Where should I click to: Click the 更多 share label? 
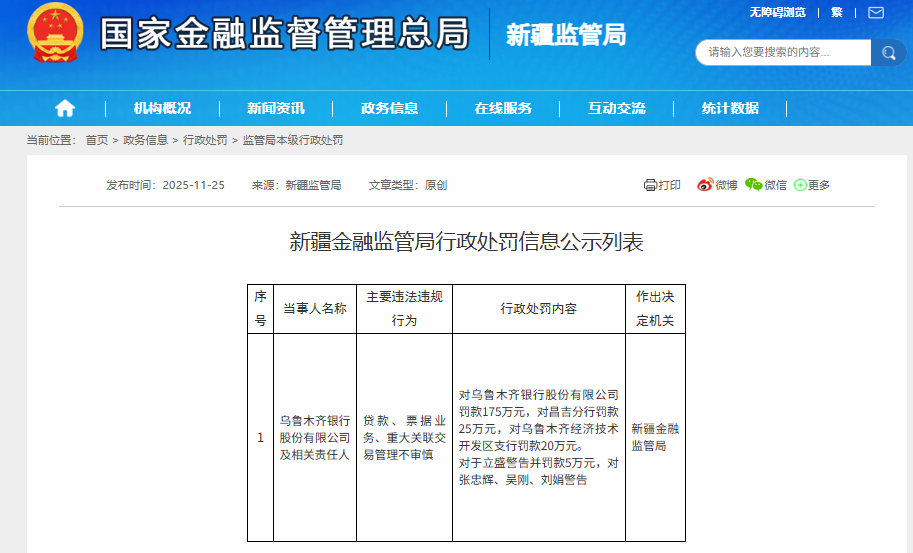point(819,185)
